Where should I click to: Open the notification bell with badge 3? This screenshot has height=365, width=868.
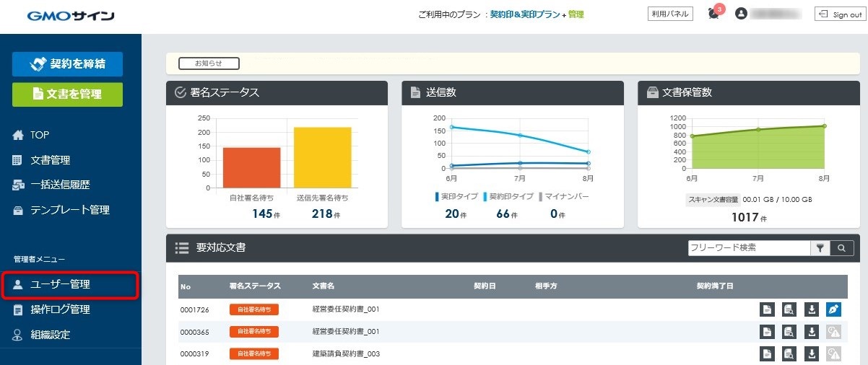pyautogui.click(x=715, y=14)
